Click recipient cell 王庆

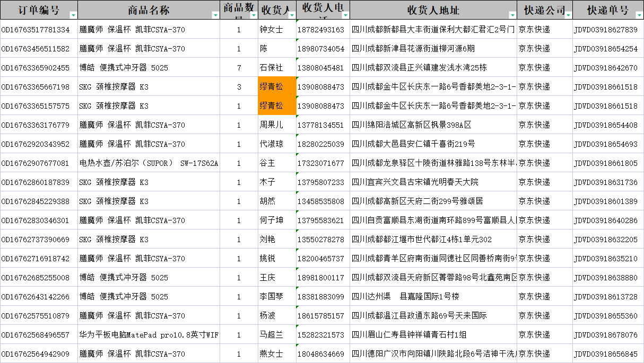click(277, 277)
